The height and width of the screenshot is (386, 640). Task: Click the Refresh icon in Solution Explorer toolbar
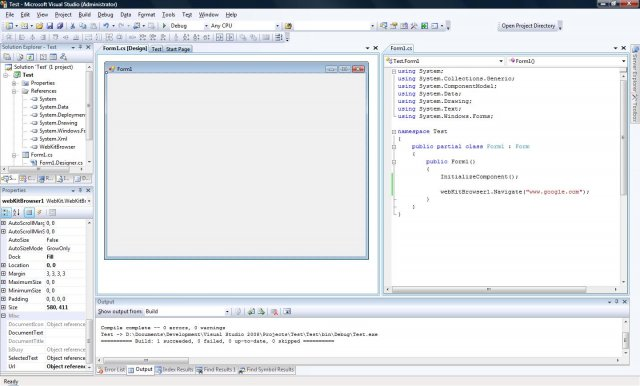click(30, 57)
